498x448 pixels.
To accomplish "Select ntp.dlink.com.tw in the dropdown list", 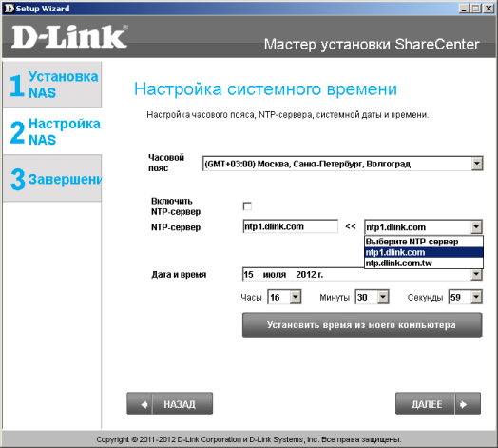I will pyautogui.click(x=424, y=263).
